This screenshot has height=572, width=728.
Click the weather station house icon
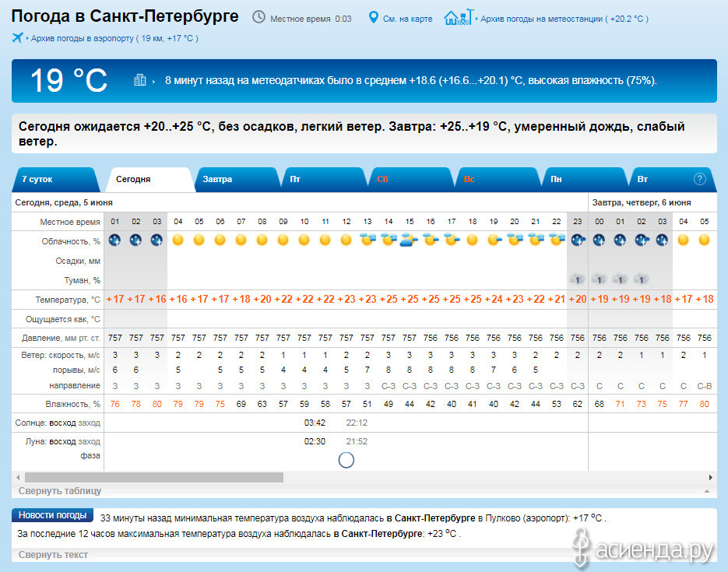(x=458, y=17)
